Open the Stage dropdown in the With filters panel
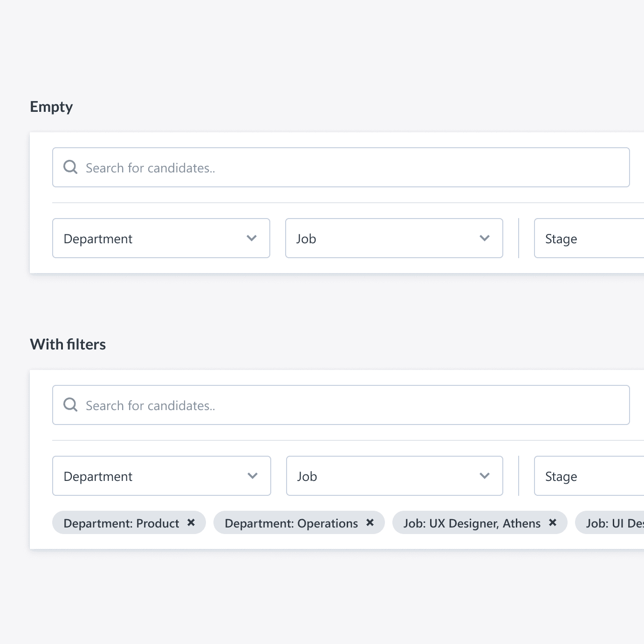 [589, 476]
